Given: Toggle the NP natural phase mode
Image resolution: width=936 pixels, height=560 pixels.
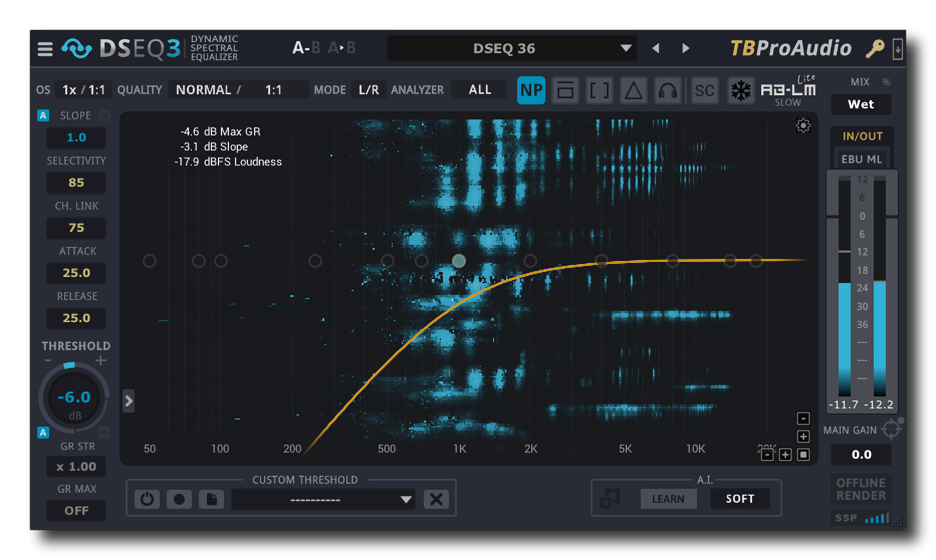Looking at the screenshot, I should tap(531, 91).
